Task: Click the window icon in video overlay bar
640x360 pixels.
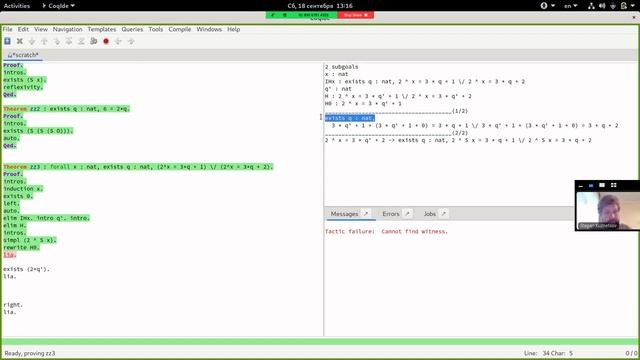Action: point(602,185)
